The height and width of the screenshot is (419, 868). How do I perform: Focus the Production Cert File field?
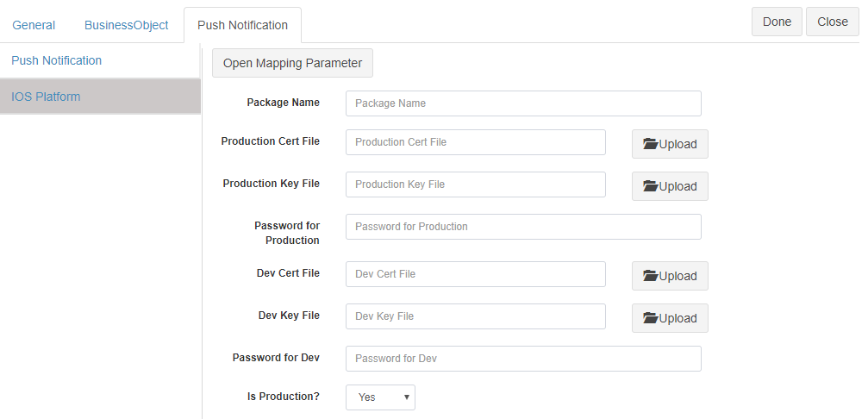coord(476,142)
